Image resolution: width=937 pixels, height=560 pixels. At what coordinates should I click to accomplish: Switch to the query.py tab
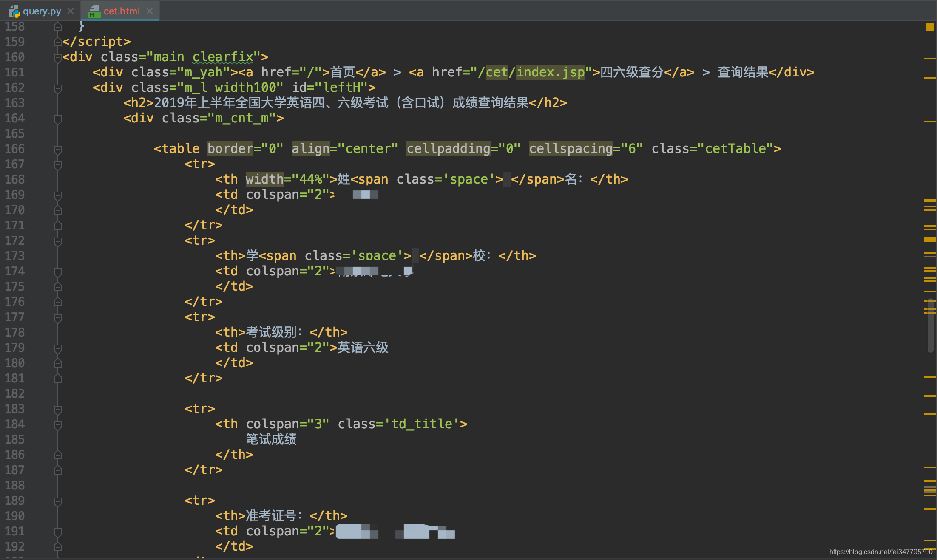[x=42, y=11]
